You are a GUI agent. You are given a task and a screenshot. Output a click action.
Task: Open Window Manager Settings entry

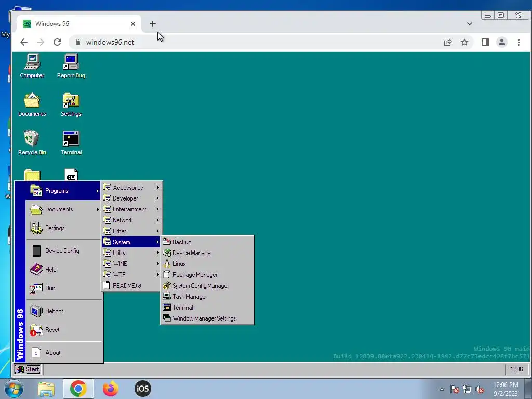pos(207,318)
